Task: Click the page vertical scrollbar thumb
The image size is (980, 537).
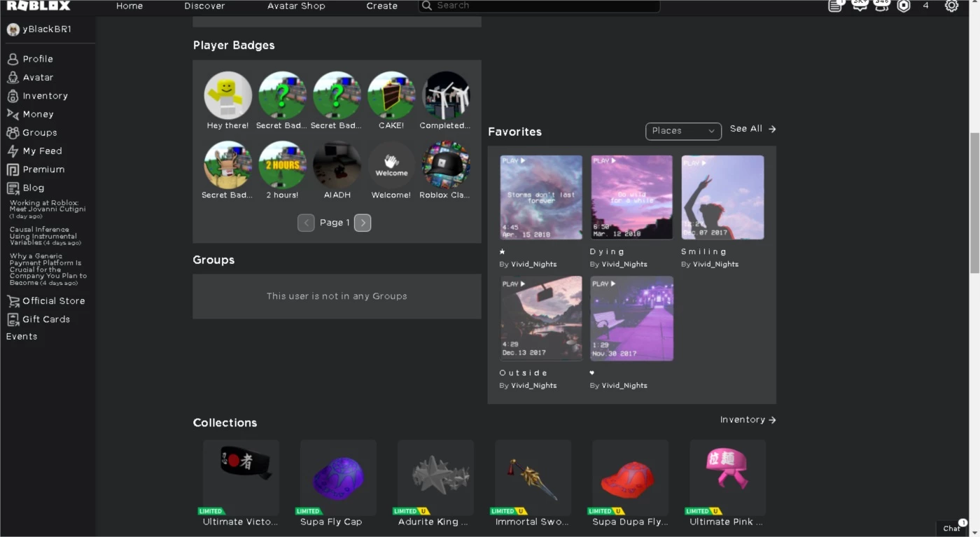Action: (x=974, y=203)
